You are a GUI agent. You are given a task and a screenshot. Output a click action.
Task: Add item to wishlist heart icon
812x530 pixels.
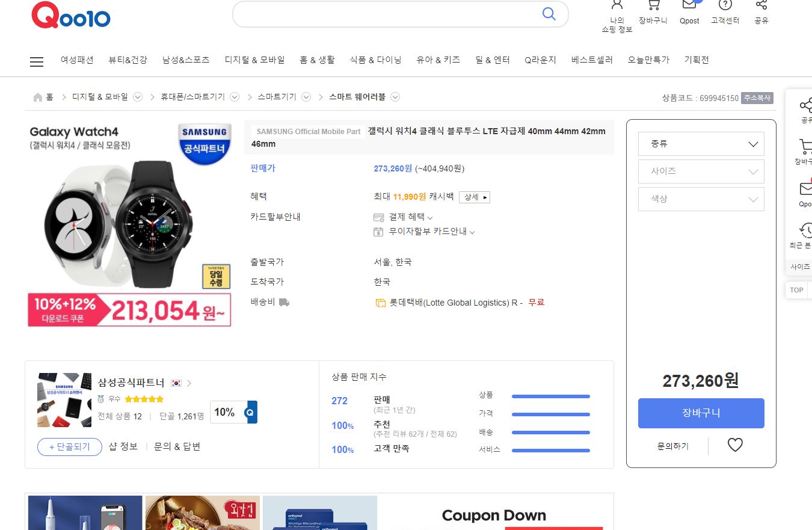click(x=735, y=445)
